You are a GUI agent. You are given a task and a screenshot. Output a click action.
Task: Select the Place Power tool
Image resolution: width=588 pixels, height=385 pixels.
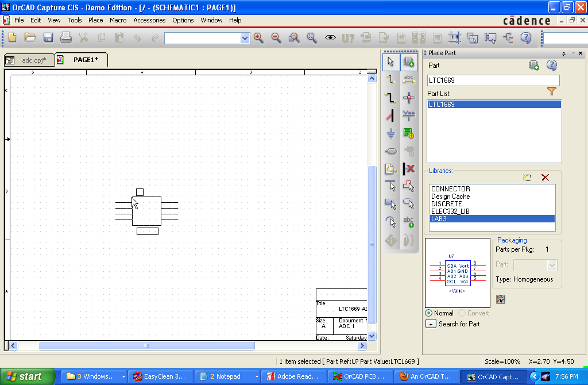[409, 115]
